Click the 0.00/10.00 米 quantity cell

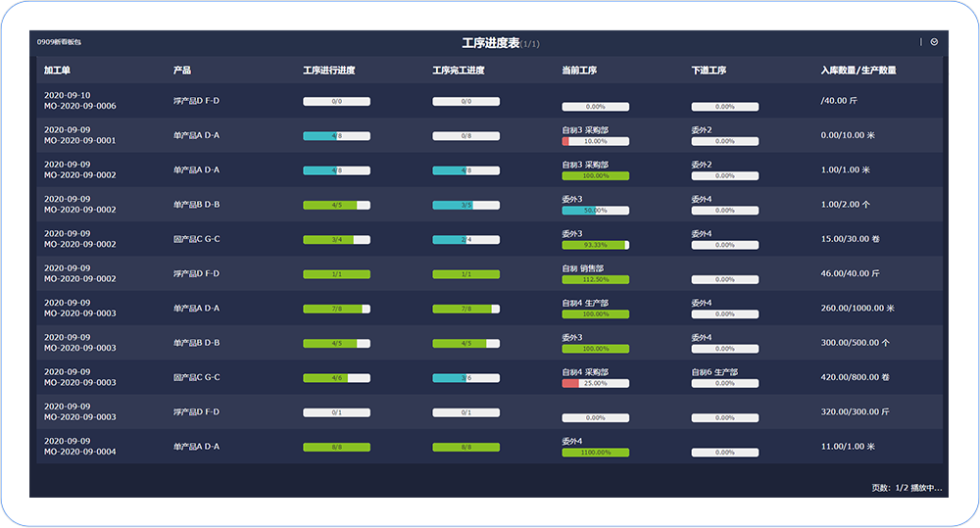[848, 135]
